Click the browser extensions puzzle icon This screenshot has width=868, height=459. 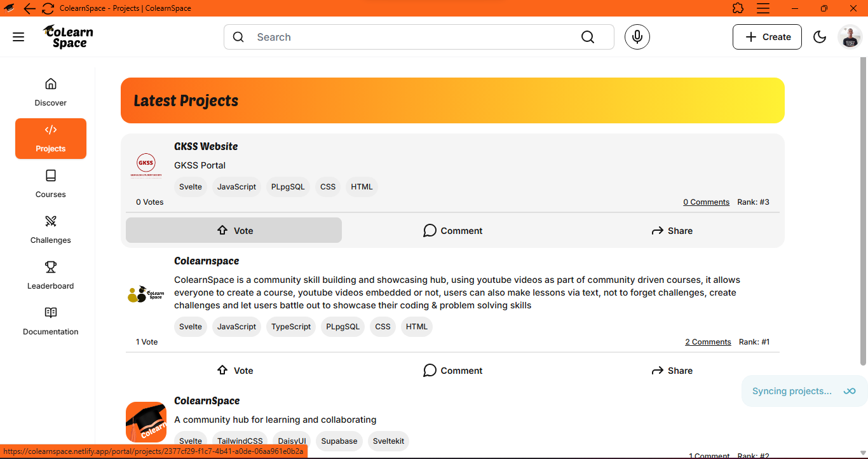click(738, 8)
